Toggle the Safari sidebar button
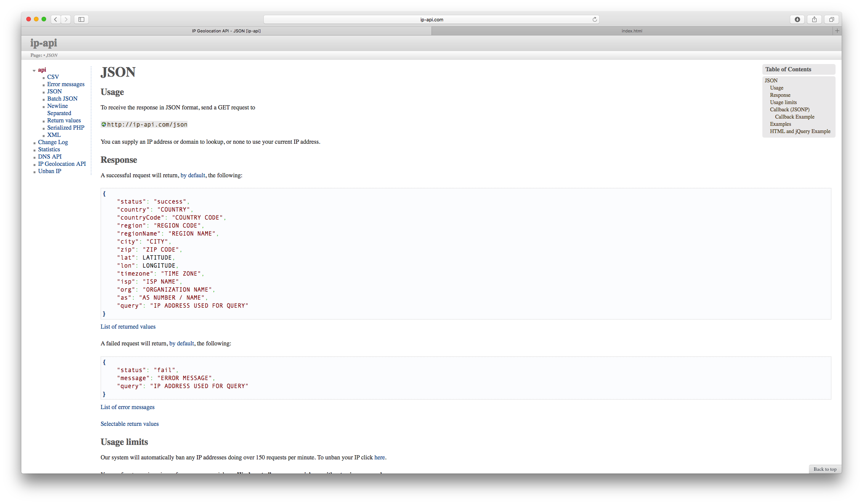863x504 pixels. click(81, 19)
